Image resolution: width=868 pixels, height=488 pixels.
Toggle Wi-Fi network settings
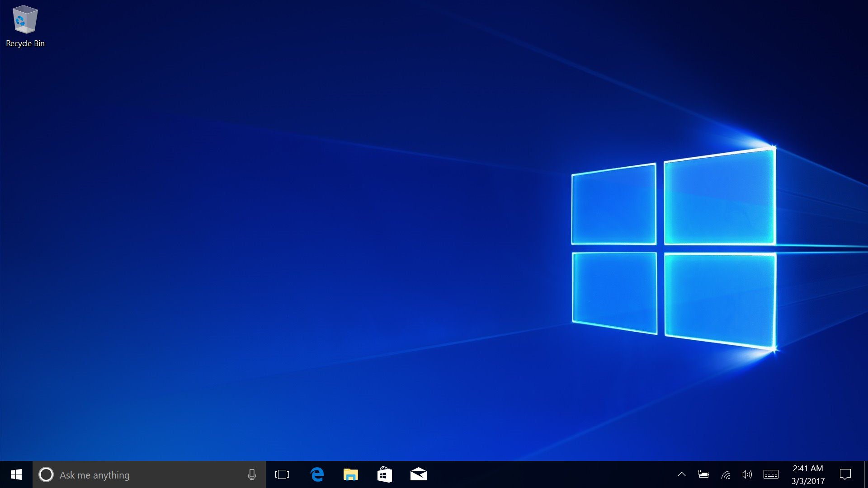point(726,475)
